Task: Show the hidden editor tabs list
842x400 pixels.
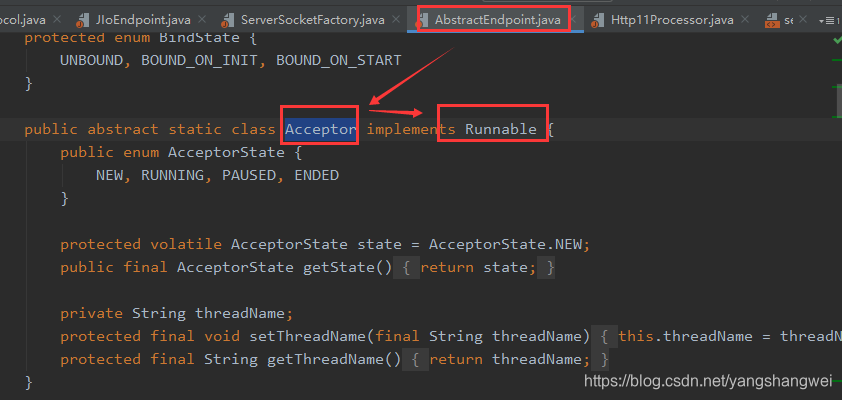Action: pos(830,20)
